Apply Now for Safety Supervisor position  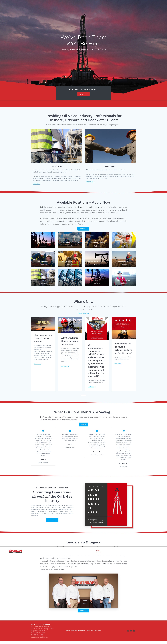pyautogui.click(x=124, y=264)
